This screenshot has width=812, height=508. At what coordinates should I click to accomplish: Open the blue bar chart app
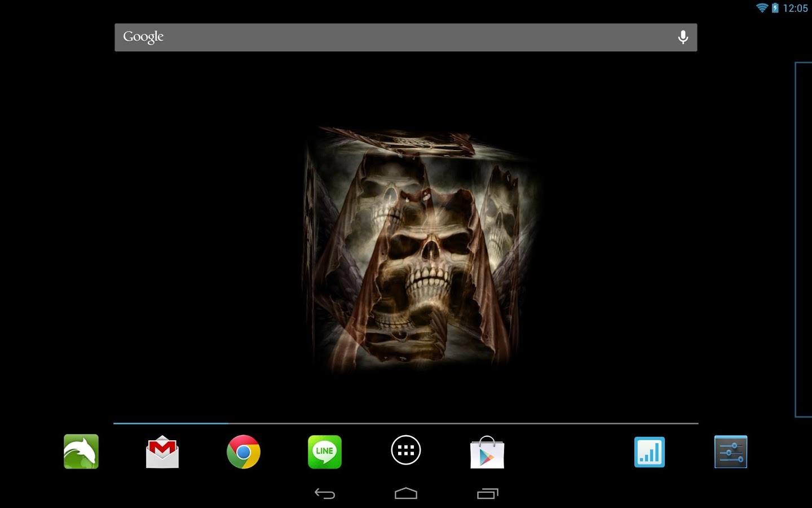[650, 452]
